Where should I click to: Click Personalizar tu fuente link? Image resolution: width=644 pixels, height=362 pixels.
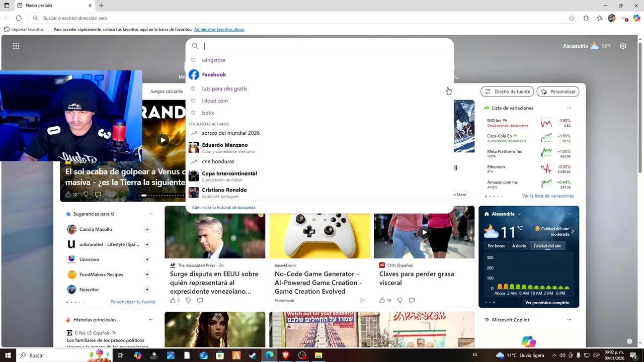[x=133, y=302]
